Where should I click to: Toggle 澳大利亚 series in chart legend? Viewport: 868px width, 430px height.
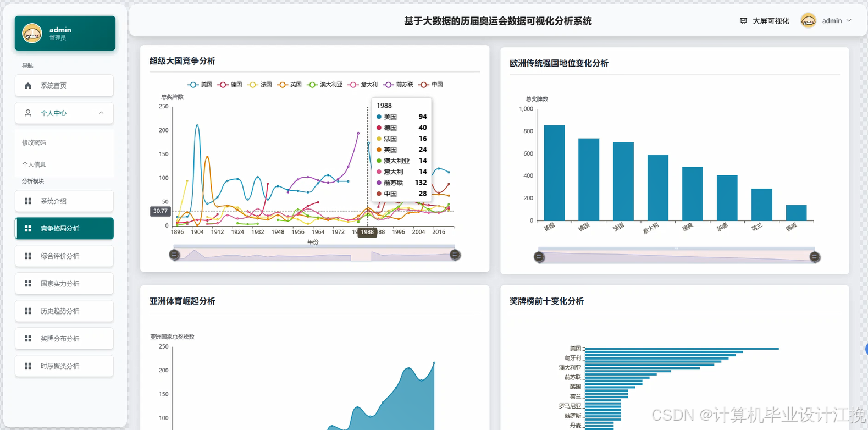click(324, 85)
